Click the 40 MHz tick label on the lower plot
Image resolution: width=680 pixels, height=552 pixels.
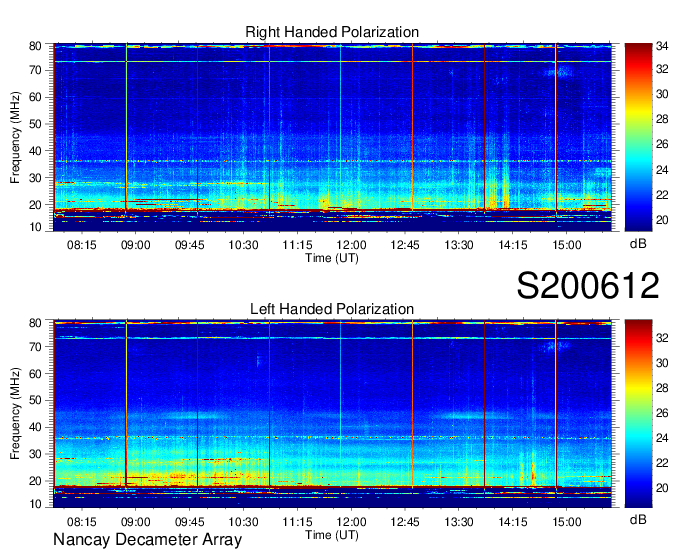[x=35, y=427]
